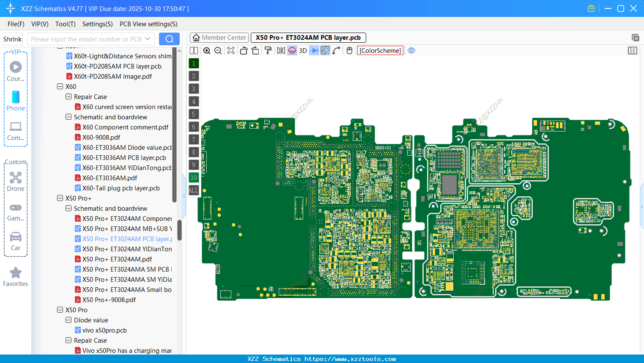The width and height of the screenshot is (644, 363).
Task: Select the diode measurement arrow tool
Action: point(315,50)
